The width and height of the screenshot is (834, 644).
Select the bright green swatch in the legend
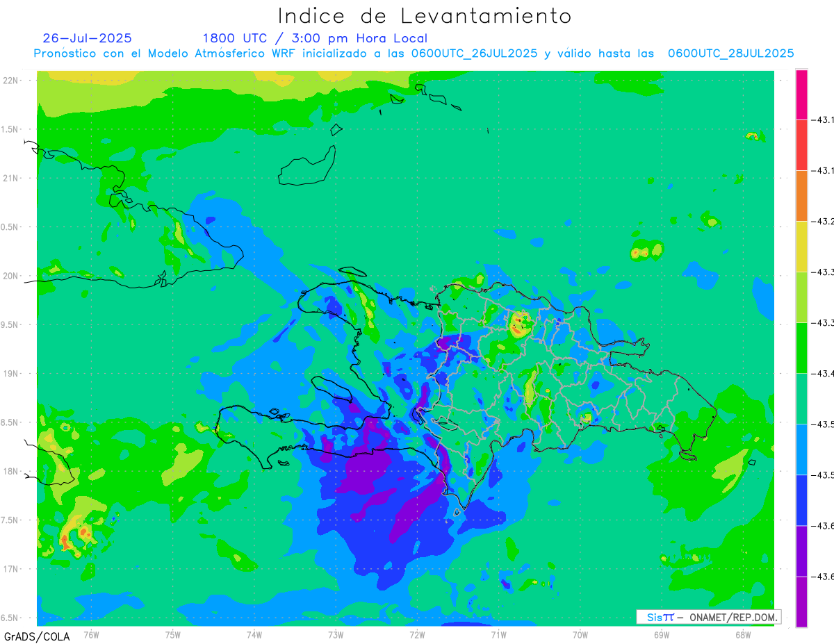[801, 348]
